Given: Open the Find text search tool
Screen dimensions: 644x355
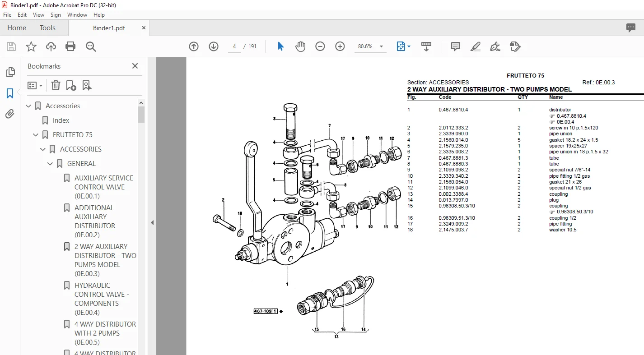Looking at the screenshot, I should click(91, 46).
